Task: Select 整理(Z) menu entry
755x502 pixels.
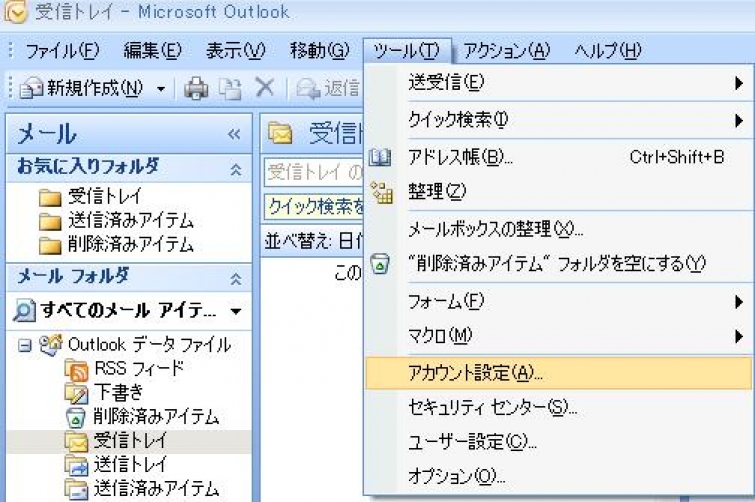Action: 559,192
